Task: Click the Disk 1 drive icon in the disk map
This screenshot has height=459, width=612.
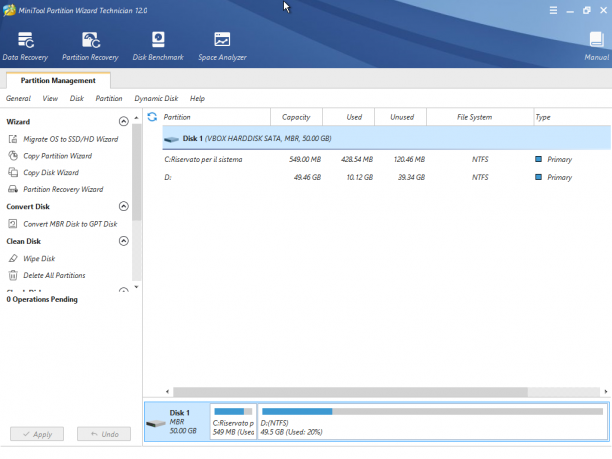Action: [x=156, y=423]
